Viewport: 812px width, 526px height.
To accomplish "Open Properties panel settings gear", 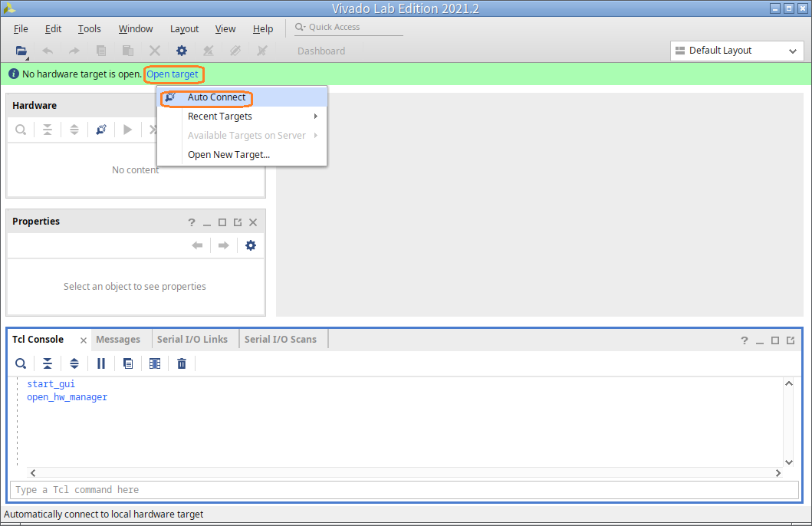I will (x=251, y=245).
